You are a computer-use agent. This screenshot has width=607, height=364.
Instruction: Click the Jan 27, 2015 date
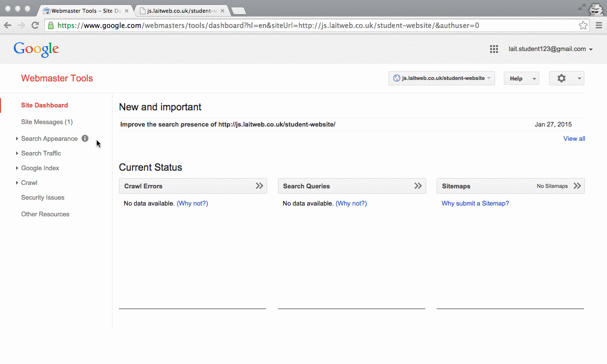pyautogui.click(x=553, y=125)
